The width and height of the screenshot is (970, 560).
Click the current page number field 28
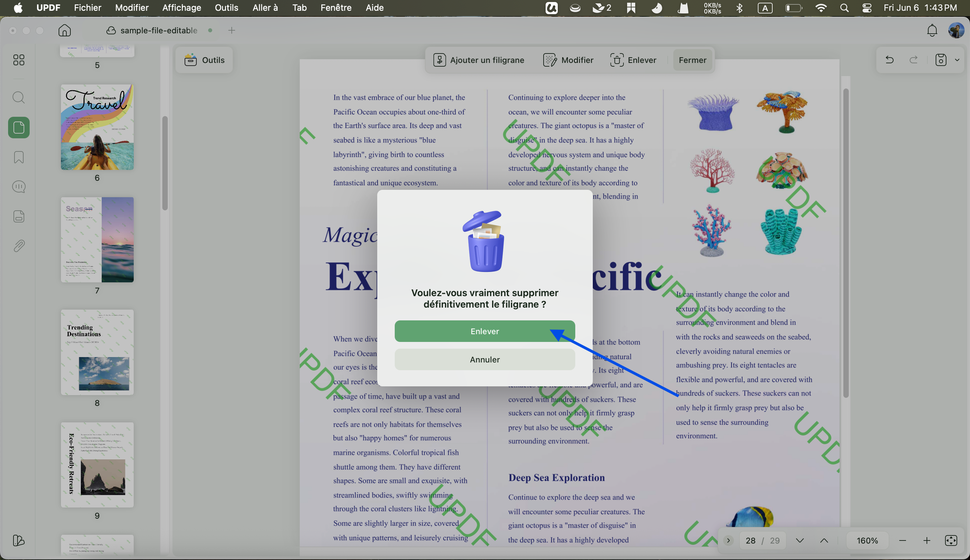coord(750,541)
